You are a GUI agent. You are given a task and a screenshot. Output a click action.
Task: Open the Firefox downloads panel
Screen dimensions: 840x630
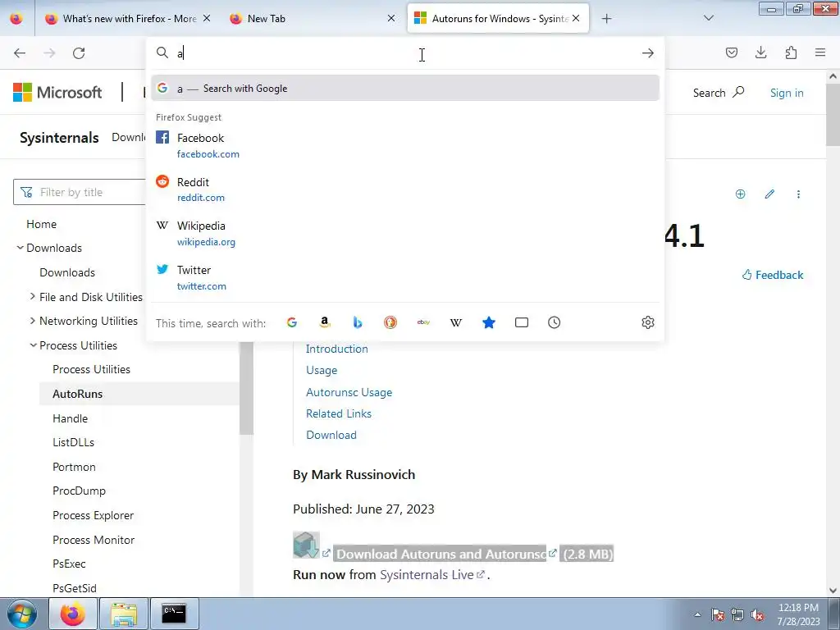[760, 52]
